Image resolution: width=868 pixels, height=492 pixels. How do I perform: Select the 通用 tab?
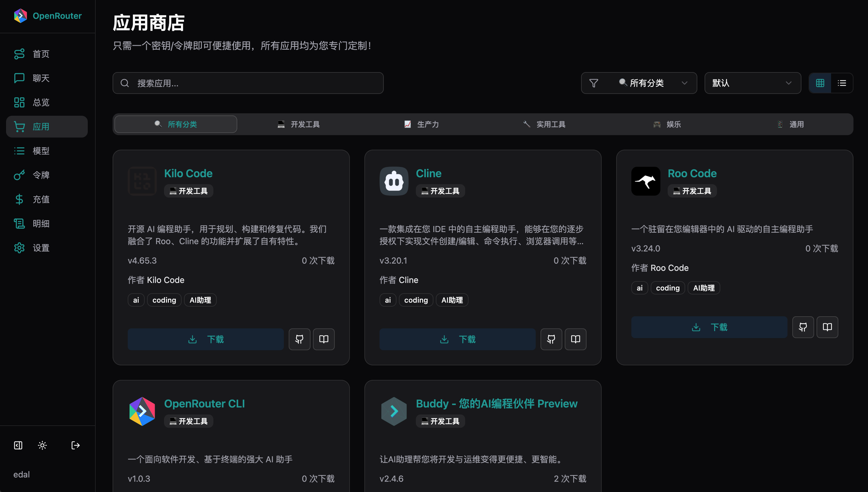[790, 124]
